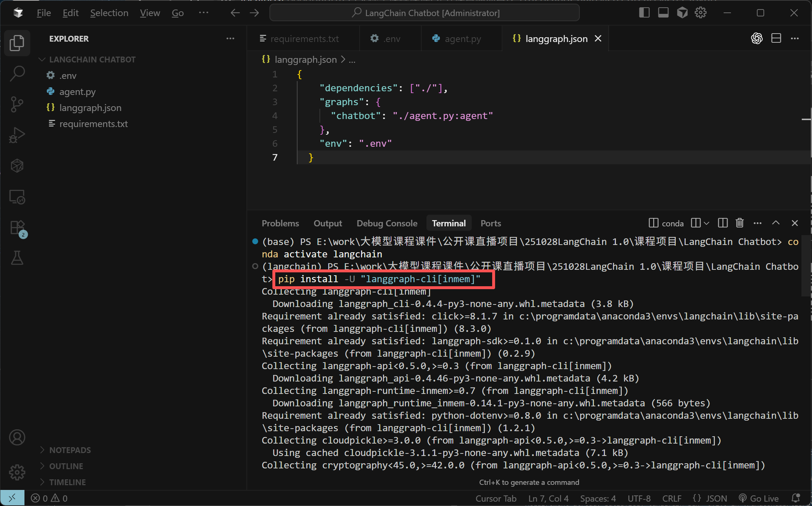Viewport: 812px width, 506px height.
Task: Open the cube-shaped view icon in the activity bar
Action: (x=17, y=166)
